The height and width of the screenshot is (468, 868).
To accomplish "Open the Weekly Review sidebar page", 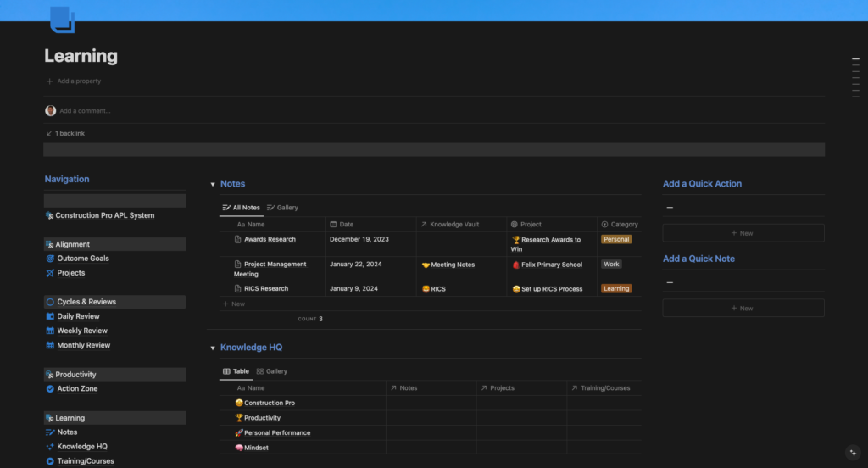I will click(x=82, y=331).
